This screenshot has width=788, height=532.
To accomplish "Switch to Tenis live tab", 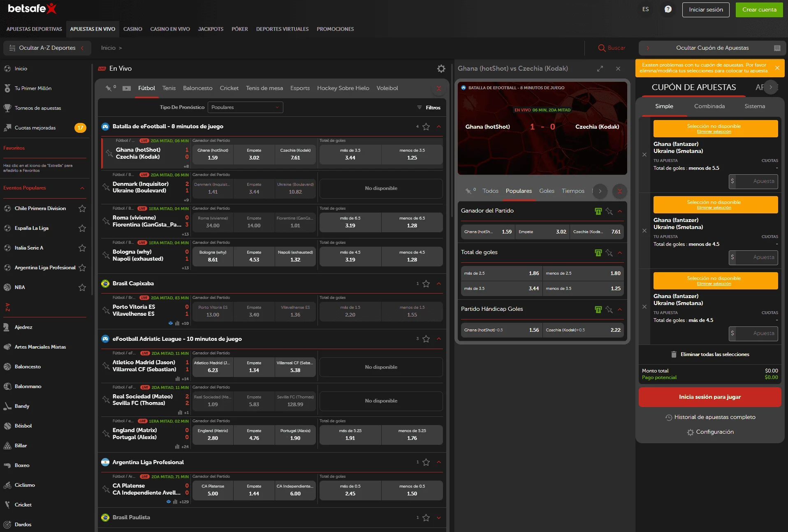I will pyautogui.click(x=169, y=88).
